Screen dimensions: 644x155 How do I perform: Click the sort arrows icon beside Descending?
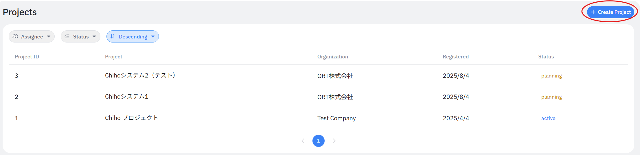113,36
